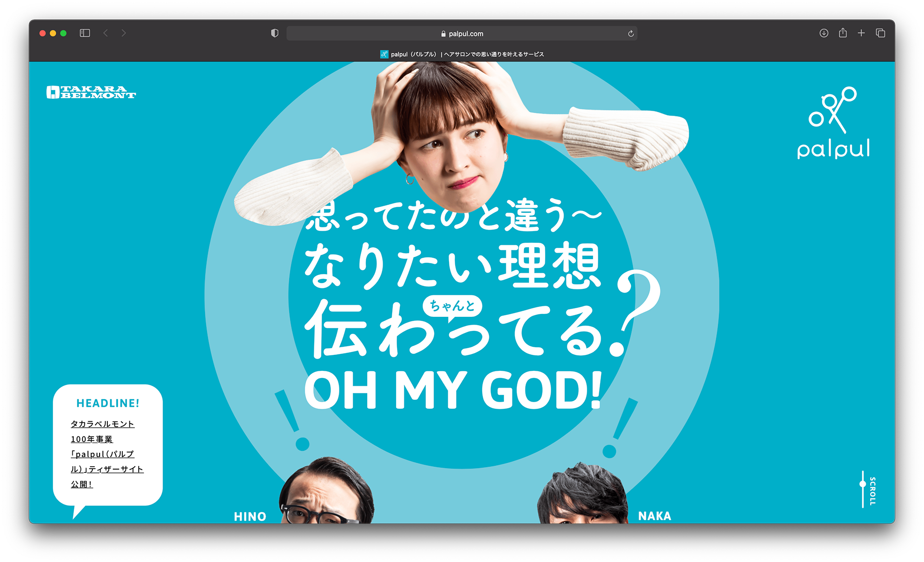The height and width of the screenshot is (562, 924).
Task: Reload the palpul.com page
Action: (x=630, y=34)
